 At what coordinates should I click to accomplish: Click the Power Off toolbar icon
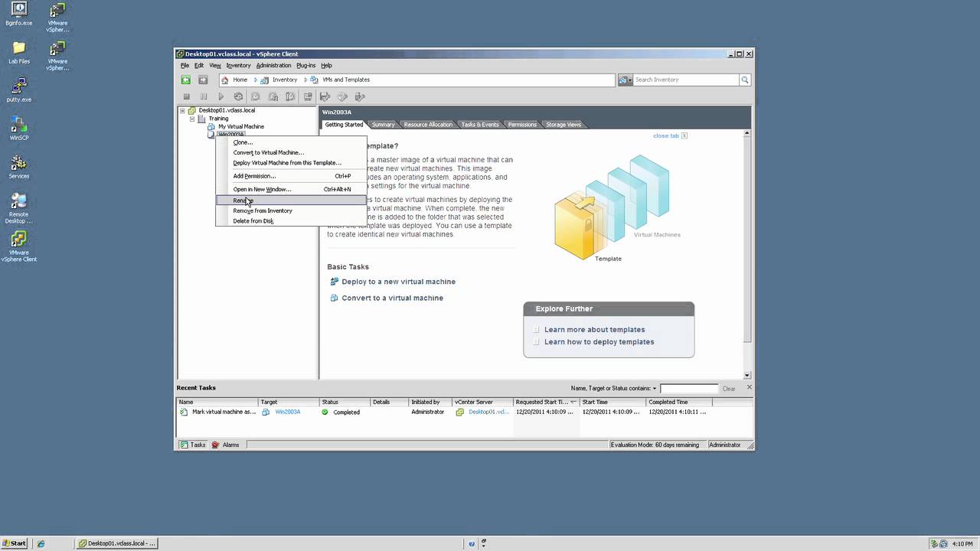(186, 96)
